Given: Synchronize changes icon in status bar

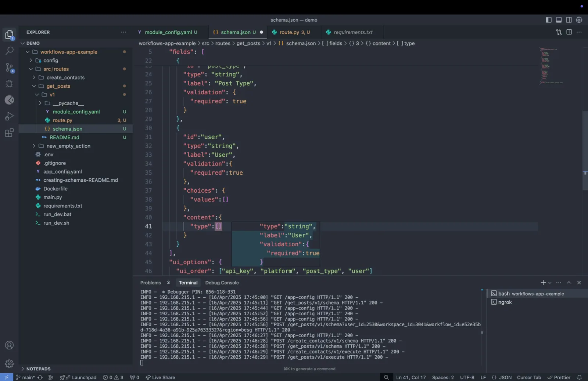Looking at the screenshot, I should [x=40, y=377].
